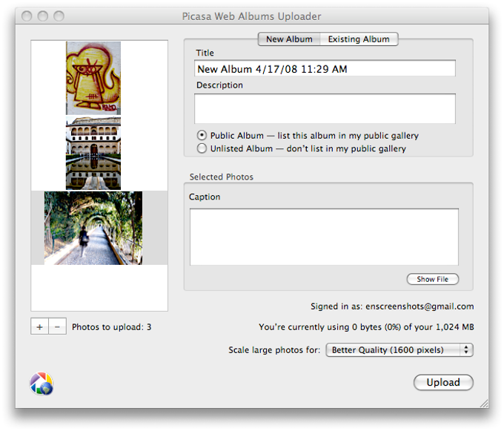Select the graffiti photo thumbnail
This screenshot has height=431, width=504.
click(93, 78)
